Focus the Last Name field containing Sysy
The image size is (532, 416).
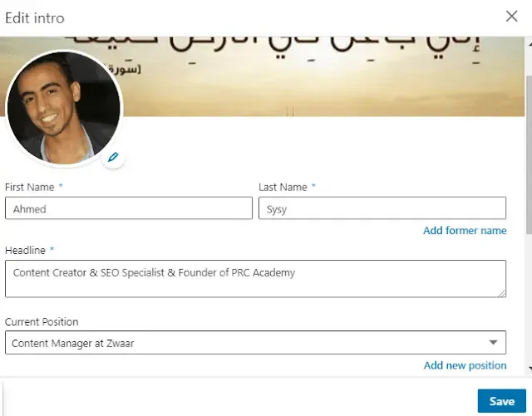pos(382,208)
